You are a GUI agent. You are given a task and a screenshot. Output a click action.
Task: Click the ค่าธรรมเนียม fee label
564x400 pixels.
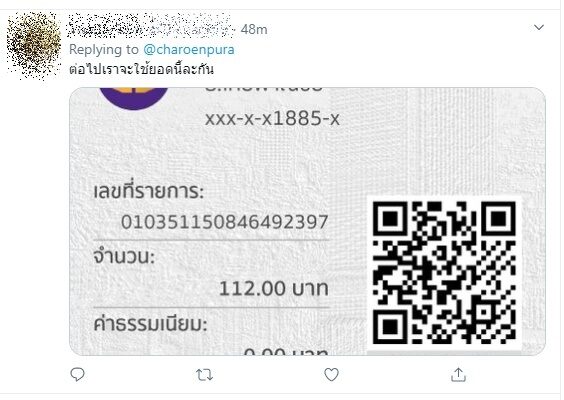click(150, 325)
